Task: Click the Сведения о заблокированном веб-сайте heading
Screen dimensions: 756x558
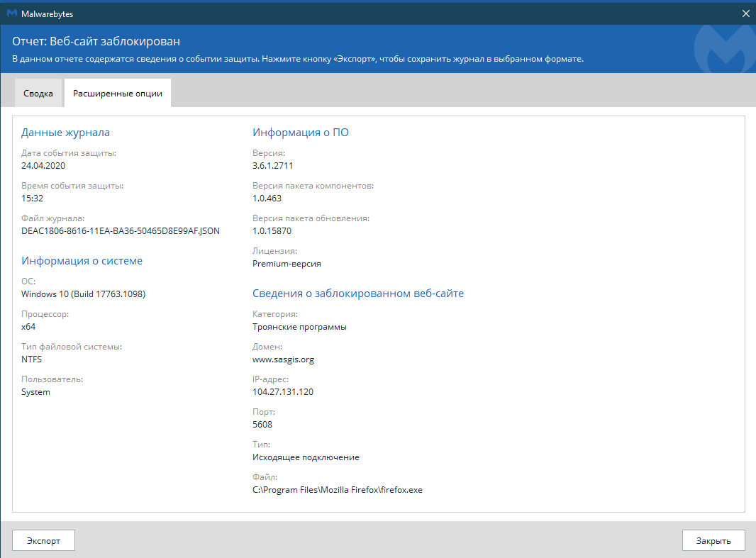Action: 358,294
